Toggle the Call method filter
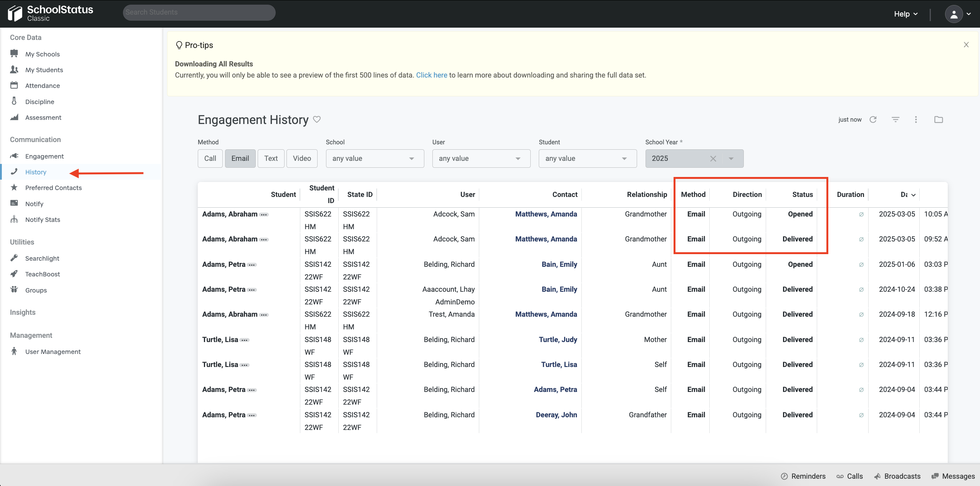The image size is (980, 486). point(210,158)
